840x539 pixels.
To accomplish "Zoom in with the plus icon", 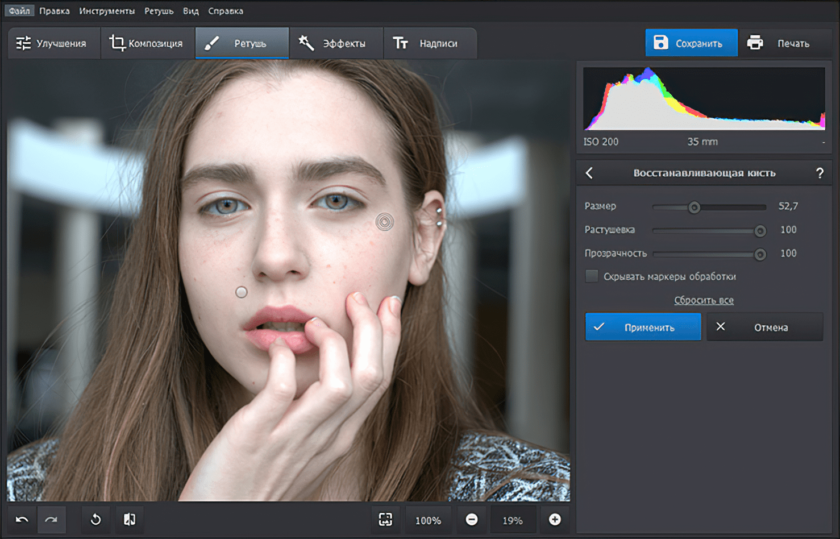I will click(555, 520).
